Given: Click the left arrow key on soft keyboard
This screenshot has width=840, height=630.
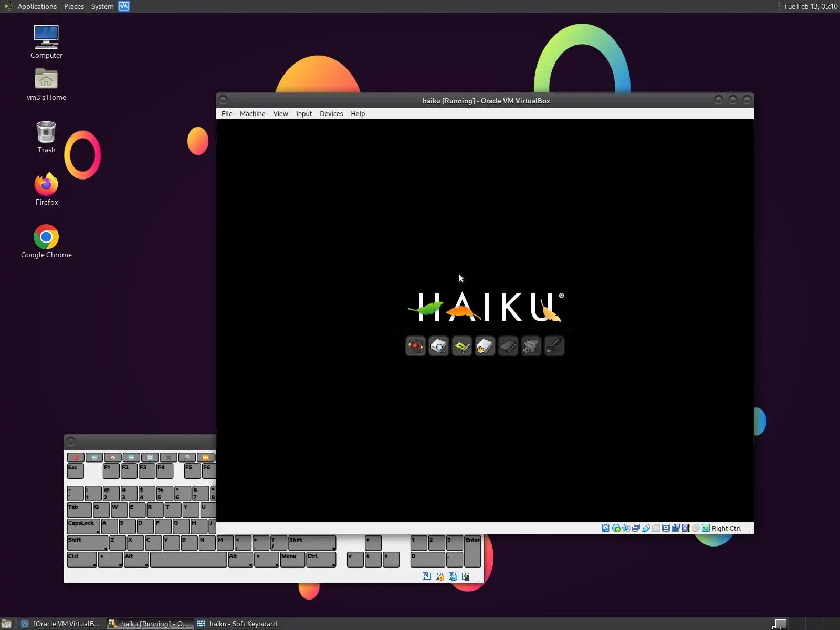Looking at the screenshot, I should [x=355, y=560].
